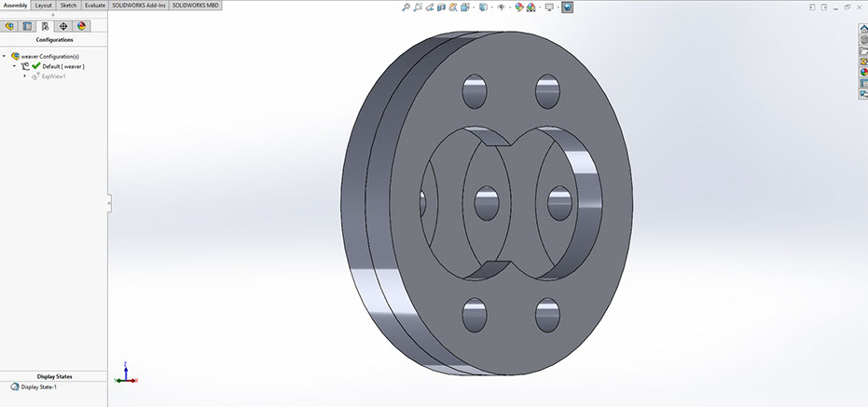Open the Display Style dropdown arrow
This screenshot has width=868, height=407.
491,7
